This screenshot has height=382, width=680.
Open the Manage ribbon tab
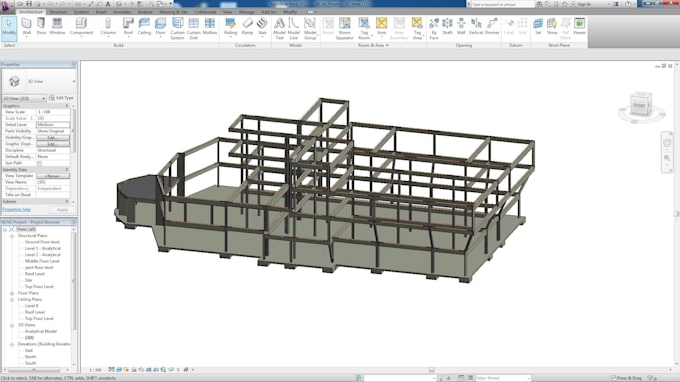click(246, 12)
